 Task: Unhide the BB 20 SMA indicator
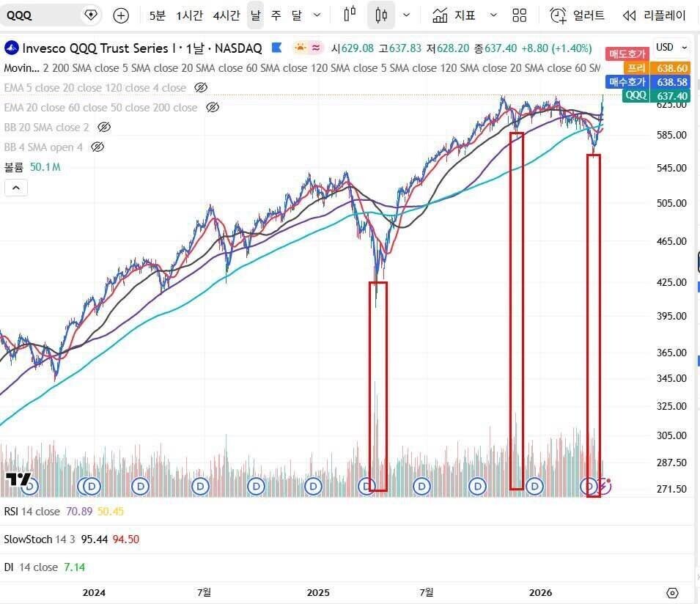click(104, 128)
